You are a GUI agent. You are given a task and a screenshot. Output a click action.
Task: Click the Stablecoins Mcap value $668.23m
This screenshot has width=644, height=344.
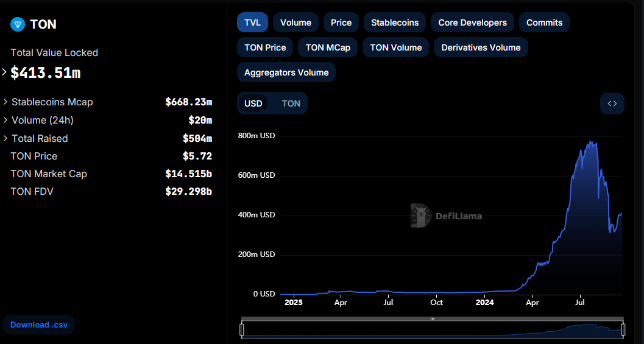pyautogui.click(x=188, y=102)
